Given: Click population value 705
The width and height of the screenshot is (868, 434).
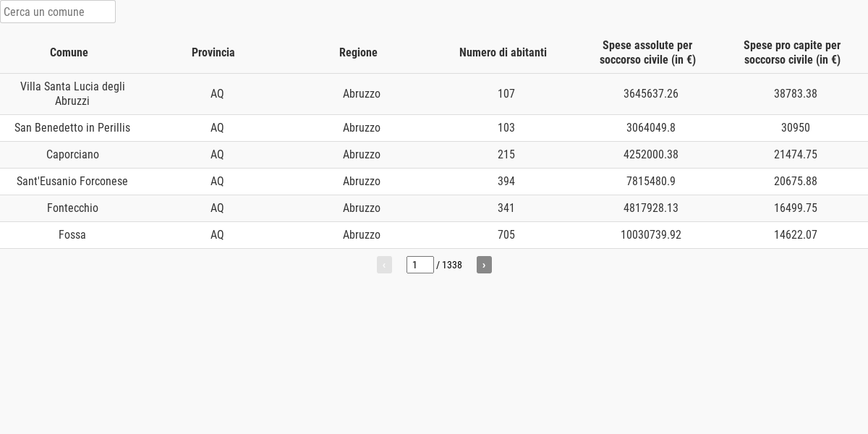Looking at the screenshot, I should click(x=506, y=235).
